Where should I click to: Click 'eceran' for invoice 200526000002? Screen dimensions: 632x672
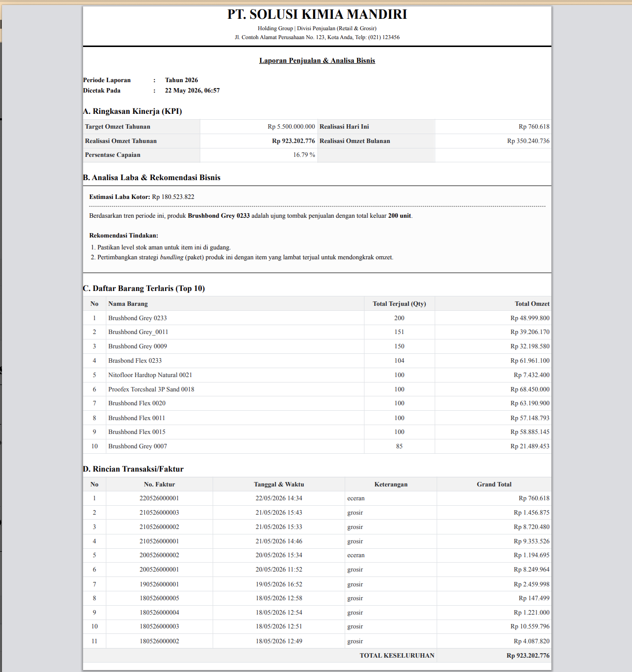356,555
